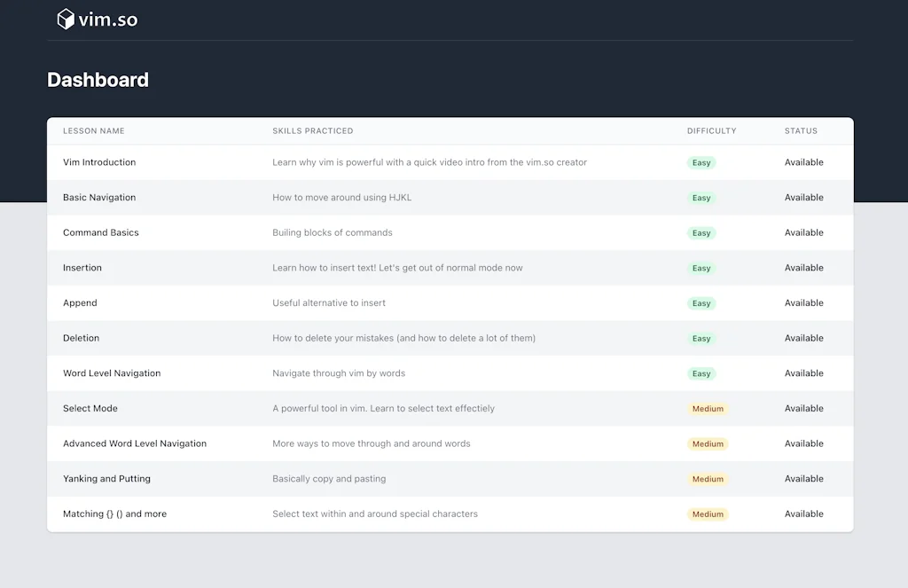Sort by the Status column header
This screenshot has width=908, height=588.
point(801,130)
